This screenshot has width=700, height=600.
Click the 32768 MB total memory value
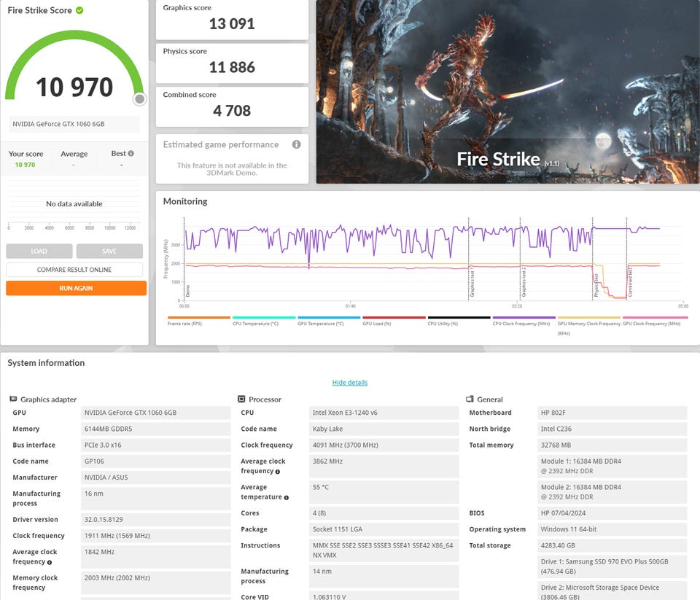[x=612, y=445]
